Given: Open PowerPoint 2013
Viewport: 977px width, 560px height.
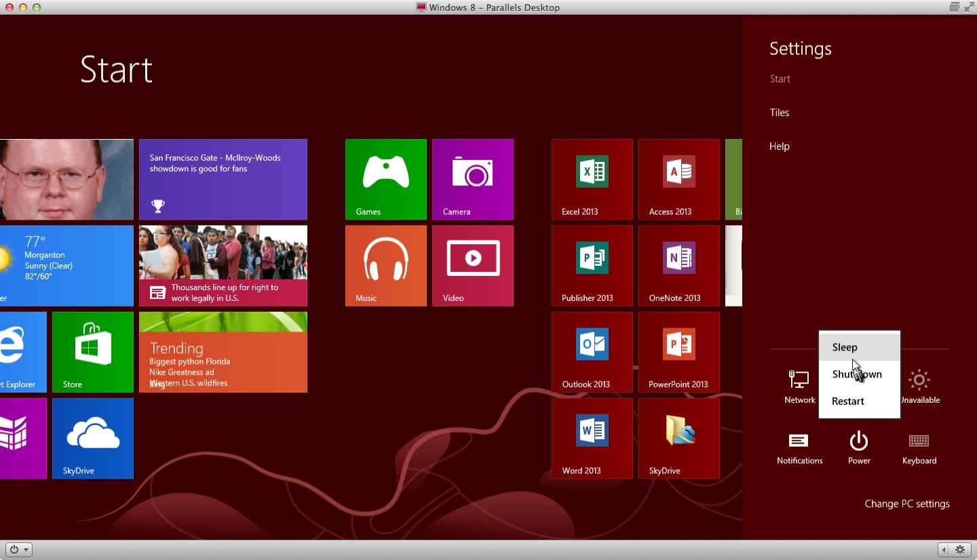Looking at the screenshot, I should click(x=679, y=352).
